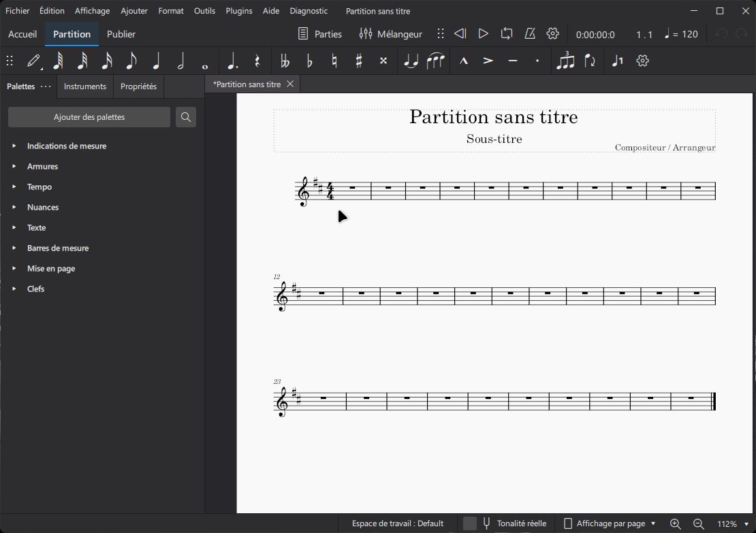Switch to the Publier tab
The width and height of the screenshot is (756, 533).
click(121, 33)
